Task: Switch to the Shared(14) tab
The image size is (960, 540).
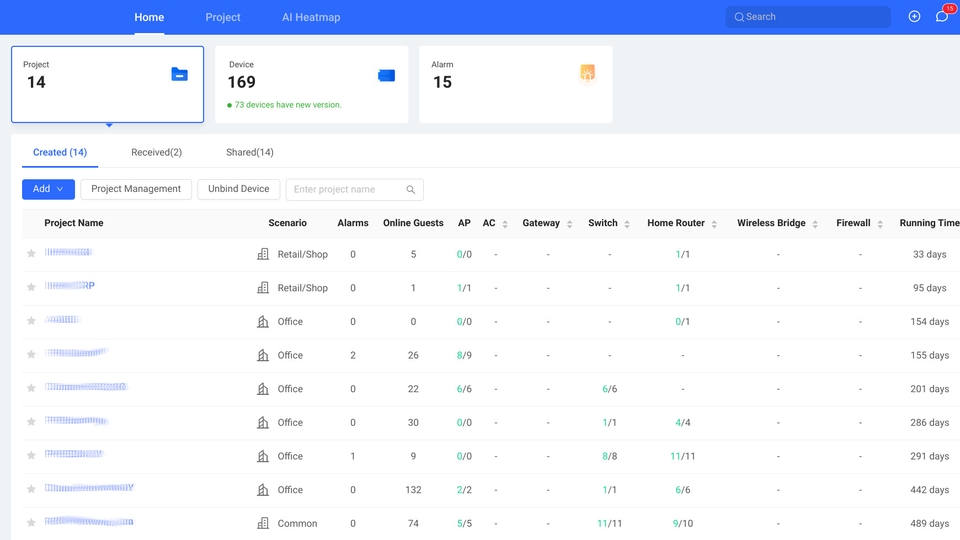Action: [x=250, y=152]
